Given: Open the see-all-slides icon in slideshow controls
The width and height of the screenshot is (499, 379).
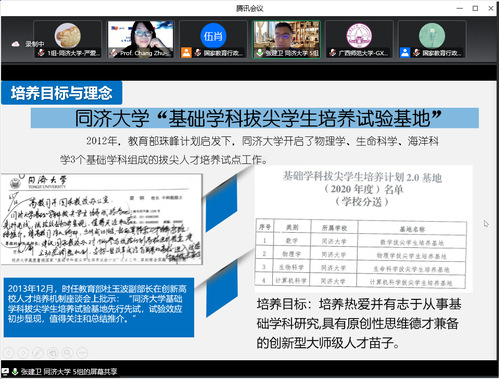Looking at the screenshot, I should [x=53, y=352].
